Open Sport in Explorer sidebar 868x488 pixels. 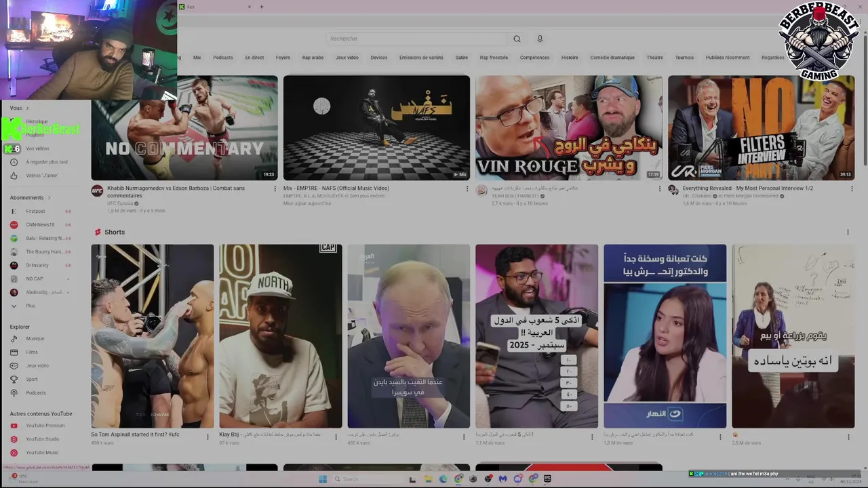pos(32,380)
